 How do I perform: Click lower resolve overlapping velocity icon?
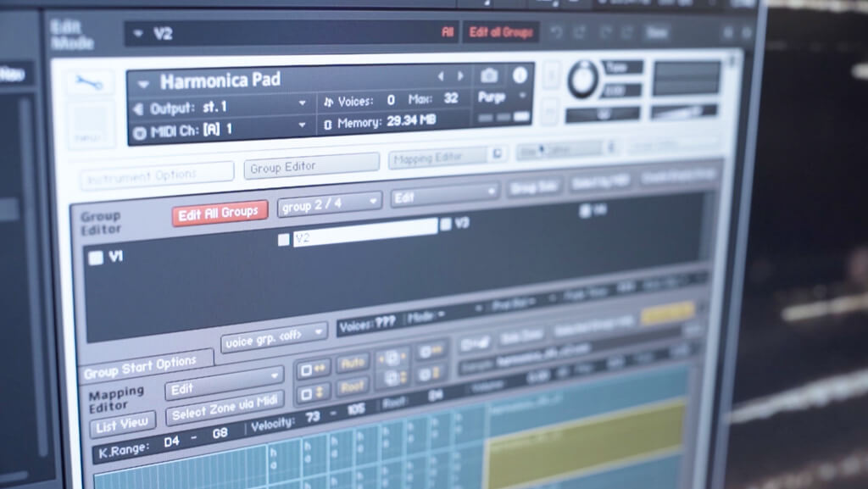coord(430,374)
